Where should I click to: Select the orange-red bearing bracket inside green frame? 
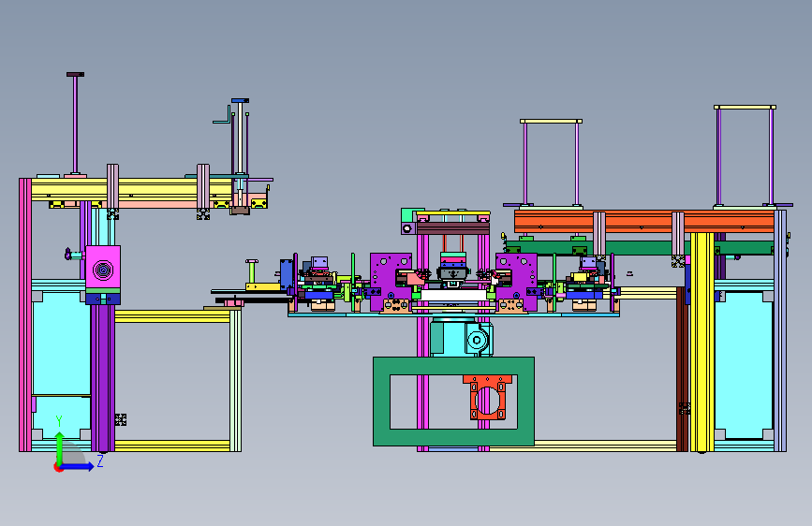click(487, 398)
